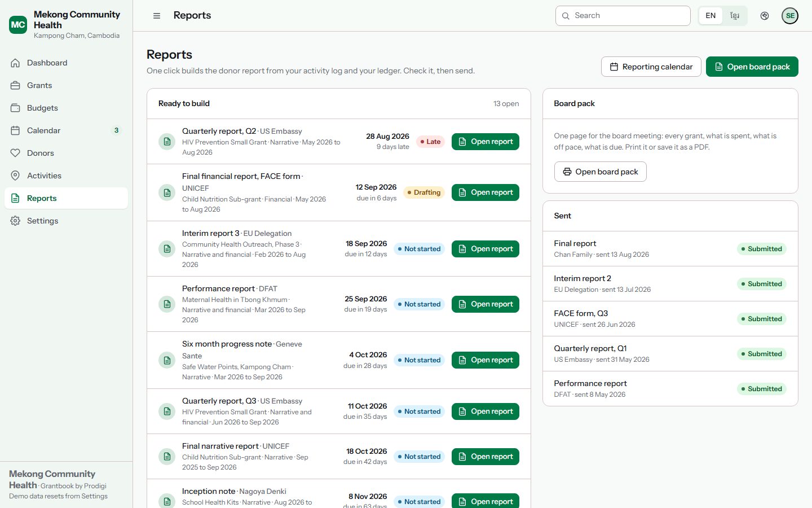Open report for Six month progress note
The width and height of the screenshot is (812, 508).
[486, 360]
